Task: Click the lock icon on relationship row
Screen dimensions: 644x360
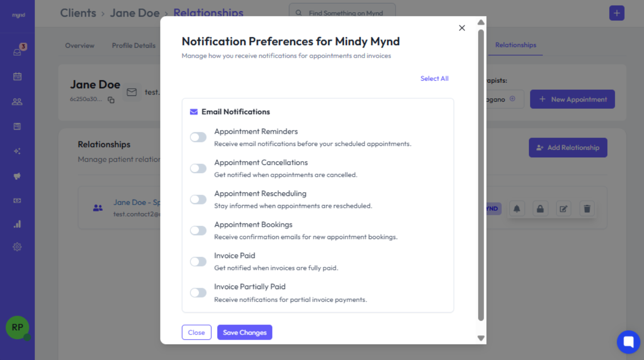Action: point(540,208)
